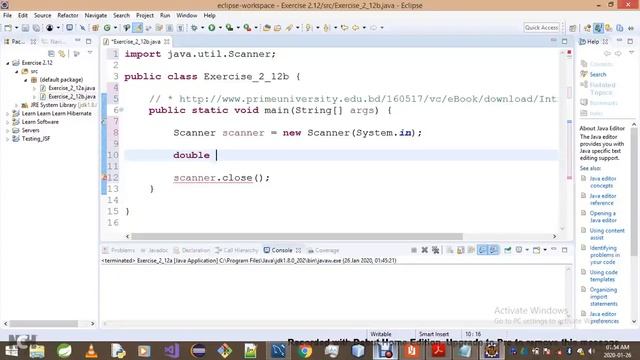The image size is (640, 360).
Task: Close the Exercise_2_12b.java editor tab
Action: (x=167, y=42)
